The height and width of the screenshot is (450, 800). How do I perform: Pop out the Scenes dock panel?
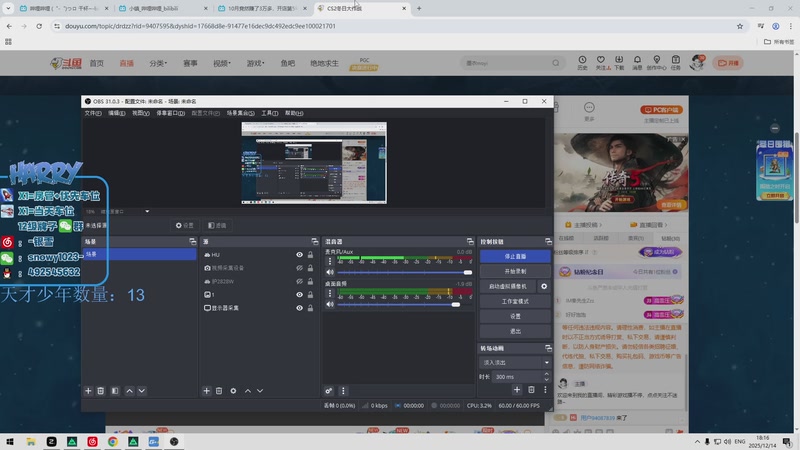tap(192, 241)
